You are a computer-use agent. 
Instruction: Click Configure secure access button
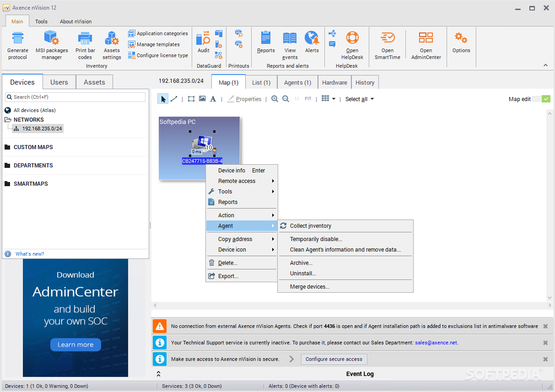[334, 359]
